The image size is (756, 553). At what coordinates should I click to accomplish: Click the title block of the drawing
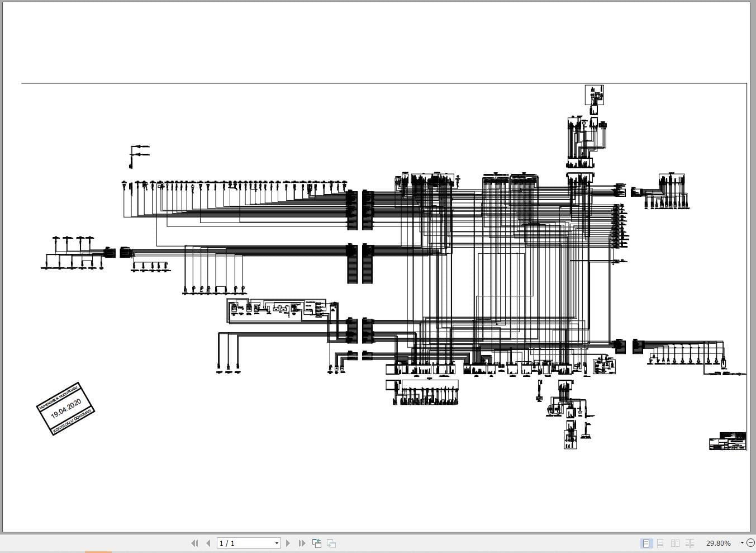(x=728, y=441)
